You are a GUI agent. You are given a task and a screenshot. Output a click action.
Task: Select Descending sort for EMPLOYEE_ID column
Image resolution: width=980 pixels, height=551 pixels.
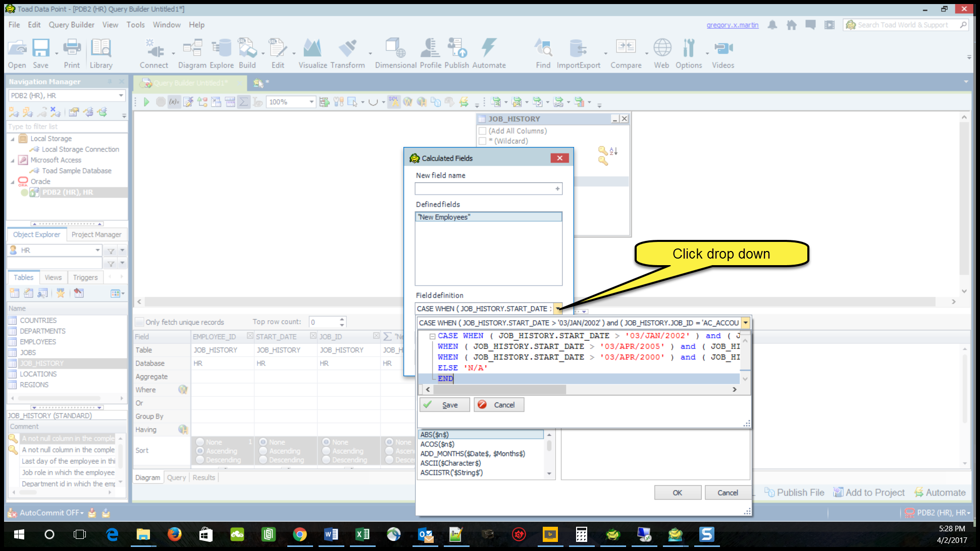point(200,460)
